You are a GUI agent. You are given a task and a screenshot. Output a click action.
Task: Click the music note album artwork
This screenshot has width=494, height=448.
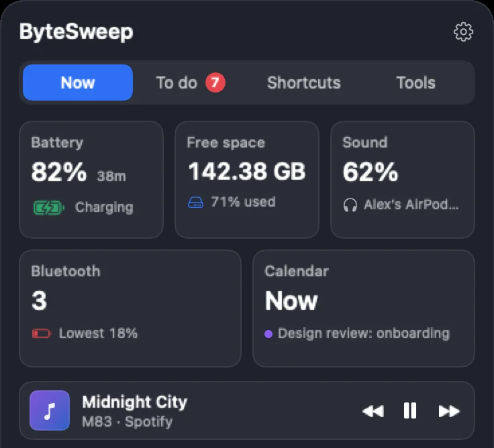pyautogui.click(x=50, y=410)
